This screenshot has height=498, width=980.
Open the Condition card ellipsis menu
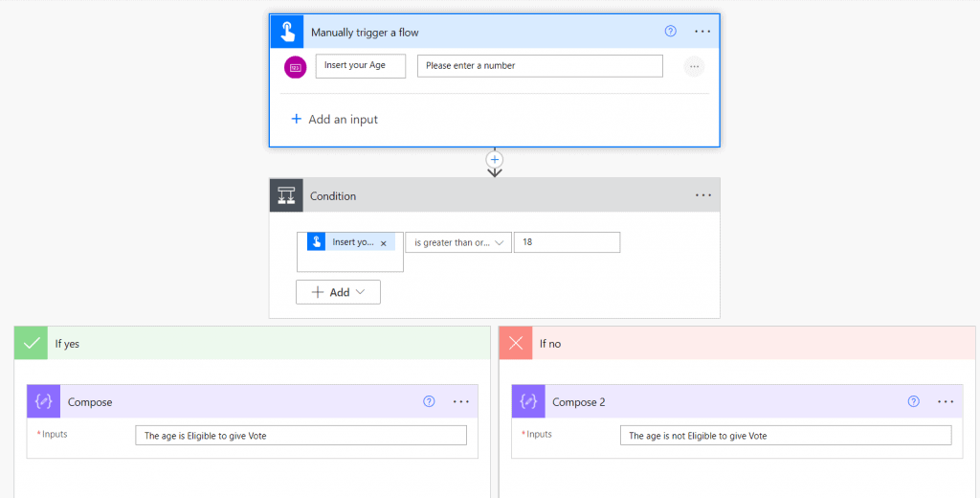coord(703,195)
